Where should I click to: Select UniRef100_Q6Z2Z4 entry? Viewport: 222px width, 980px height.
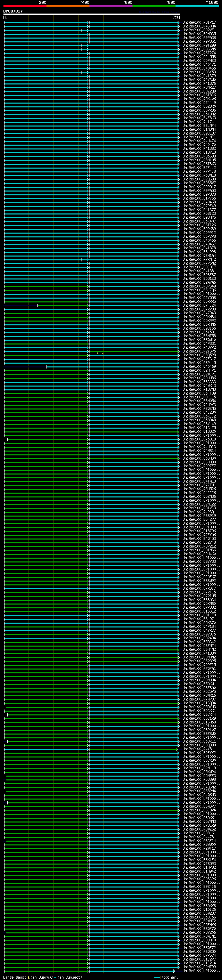pyautogui.click(x=199, y=53)
